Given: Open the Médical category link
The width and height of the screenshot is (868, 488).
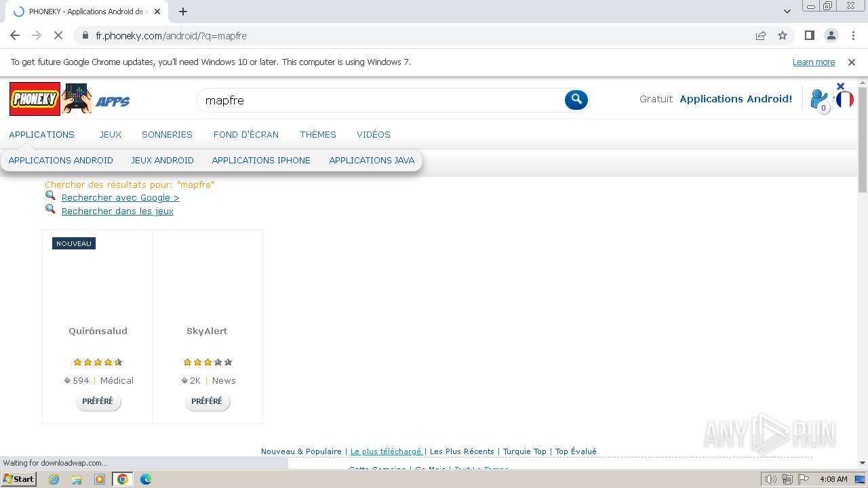Looking at the screenshot, I should (x=117, y=380).
